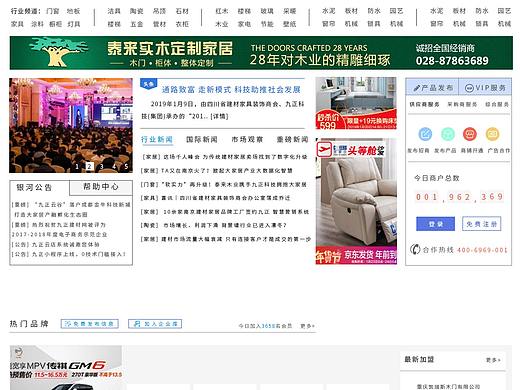This screenshot has height=390, width=520.
Task: Click the blue 头条 badge icon
Action: tap(148, 84)
